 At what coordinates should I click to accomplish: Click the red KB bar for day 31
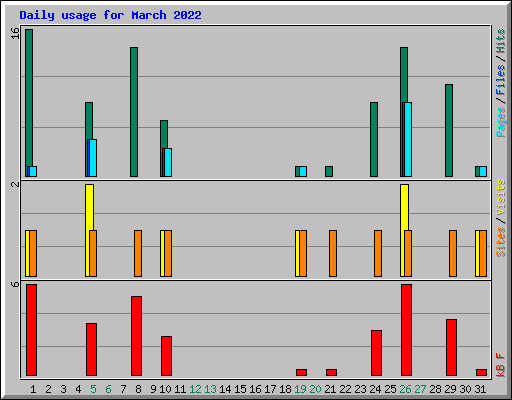pos(481,372)
